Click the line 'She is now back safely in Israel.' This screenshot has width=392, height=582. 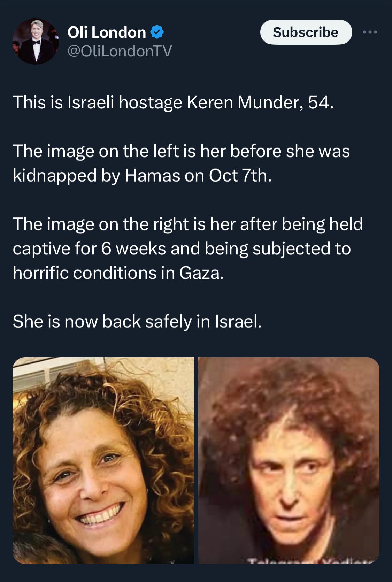pos(137,321)
